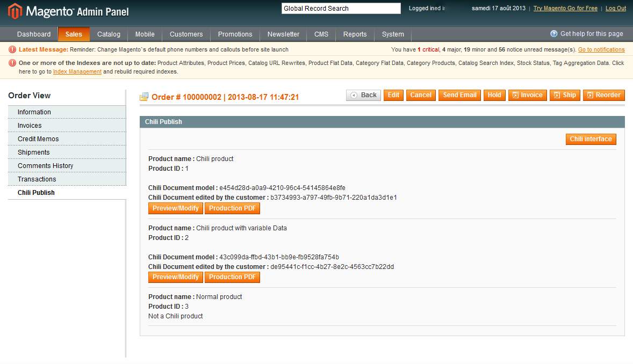
Task: Click the 'Chili product with variable Data' name
Action: click(241, 228)
